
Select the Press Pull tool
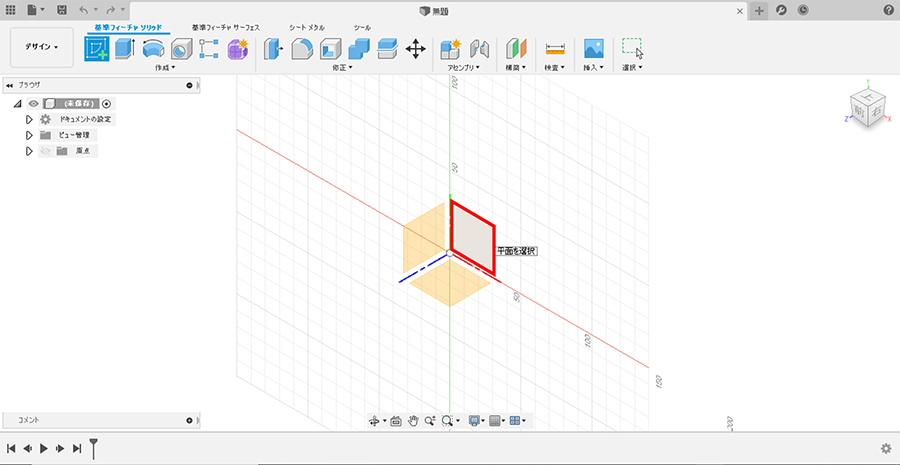click(273, 49)
